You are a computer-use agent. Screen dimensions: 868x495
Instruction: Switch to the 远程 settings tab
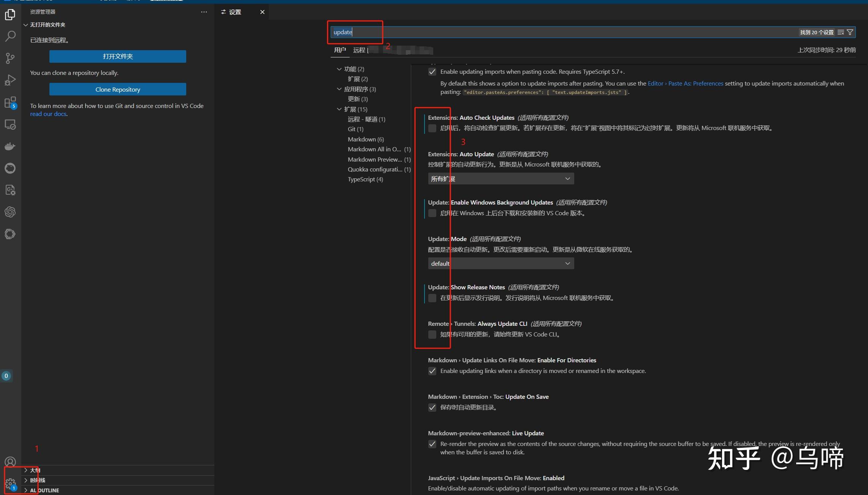pos(360,50)
